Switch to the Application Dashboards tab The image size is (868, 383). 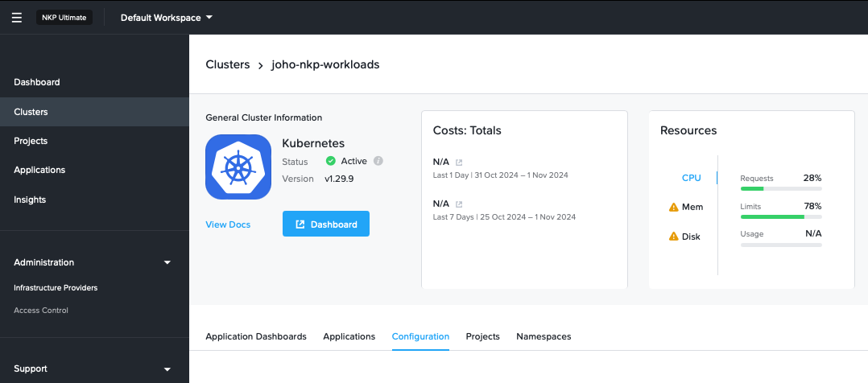point(256,336)
